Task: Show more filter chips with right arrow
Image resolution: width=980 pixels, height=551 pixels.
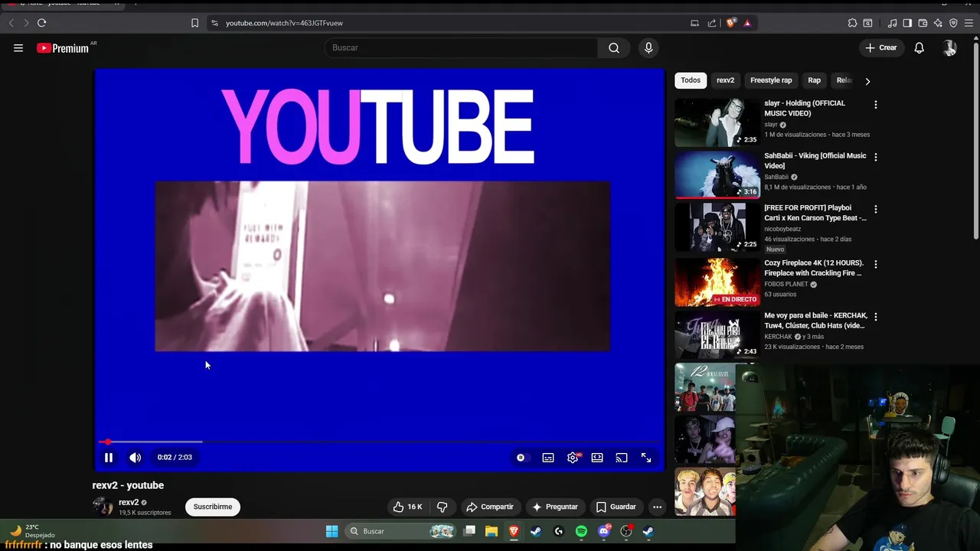Action: pos(867,81)
